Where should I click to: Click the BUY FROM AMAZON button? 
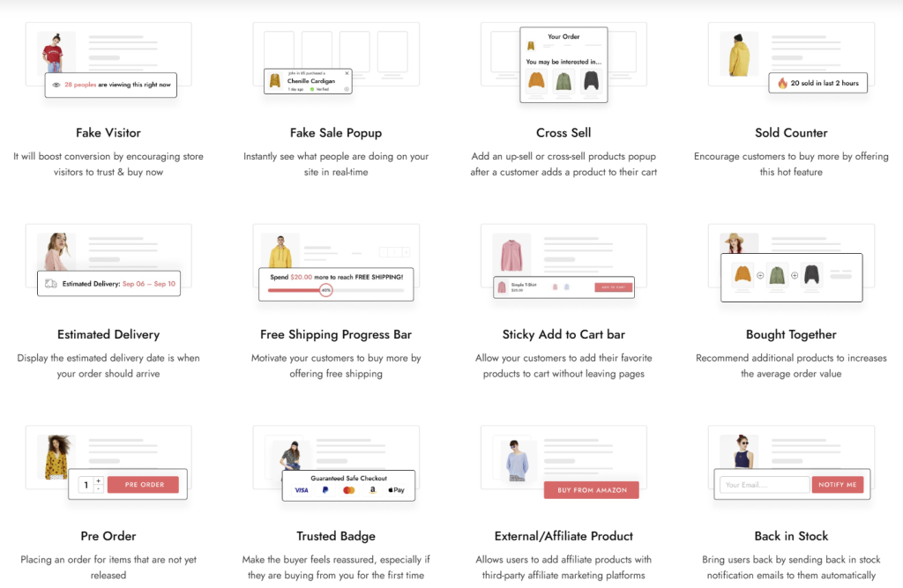[x=592, y=490]
